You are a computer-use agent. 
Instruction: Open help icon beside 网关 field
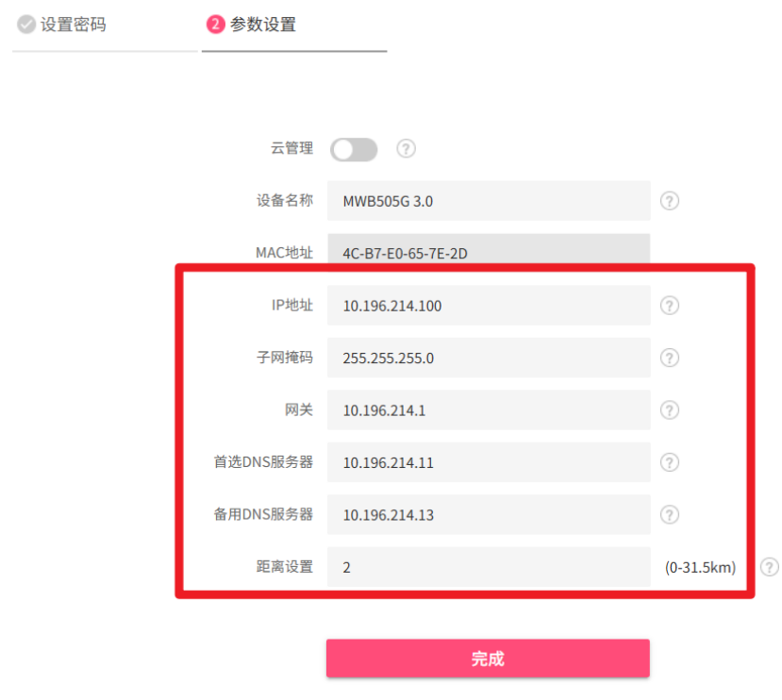(670, 410)
